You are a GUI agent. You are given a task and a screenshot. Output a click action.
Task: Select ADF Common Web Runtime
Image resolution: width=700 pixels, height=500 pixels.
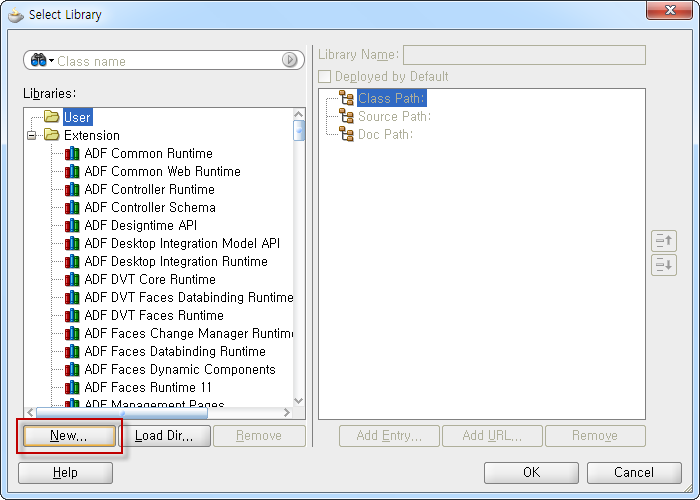point(162,171)
